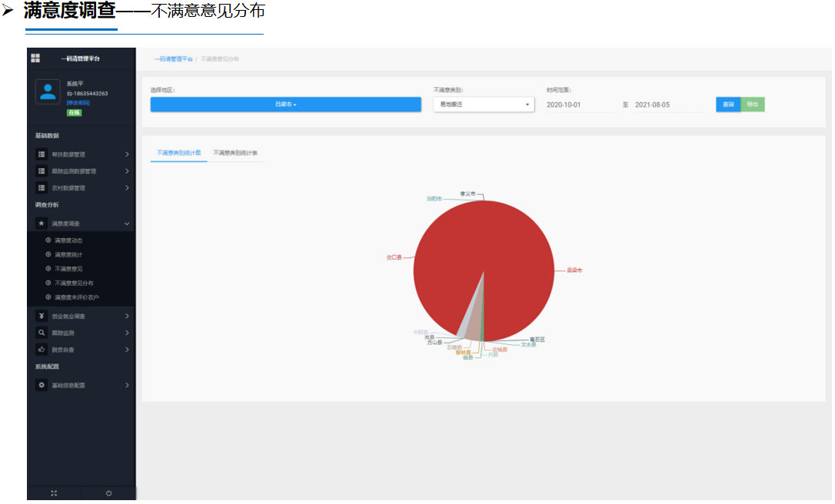The image size is (835, 504).
Task: Select the radio bullet beside 满意度未评价农户
Action: (48, 297)
